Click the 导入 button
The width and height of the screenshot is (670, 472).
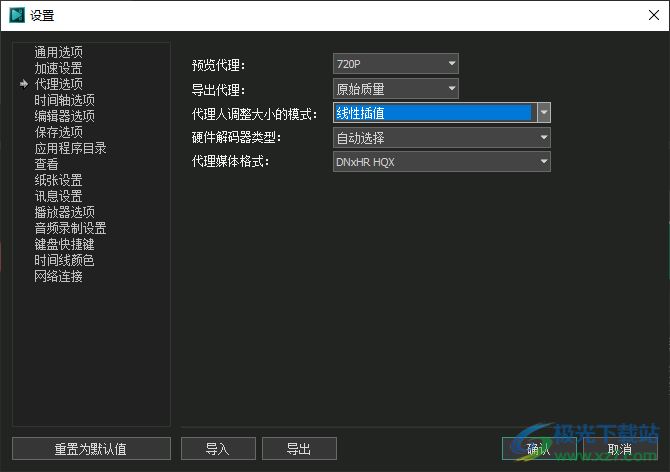pyautogui.click(x=218, y=449)
